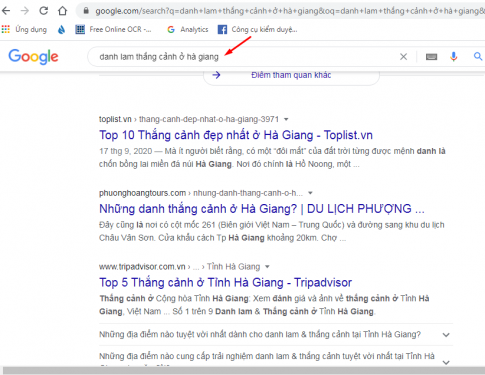Click the arrow beside Điểm tham quan khác
This screenshot has height=375, width=485.
pos(216,75)
